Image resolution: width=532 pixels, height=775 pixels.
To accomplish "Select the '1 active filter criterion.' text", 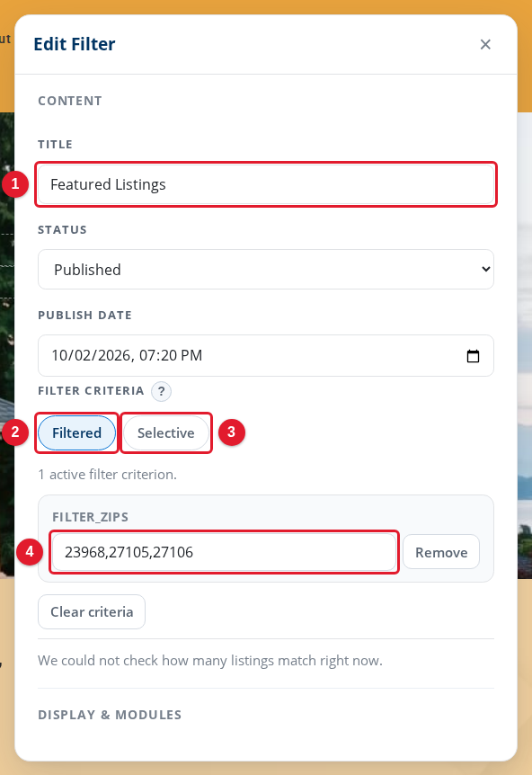I will [x=107, y=475].
